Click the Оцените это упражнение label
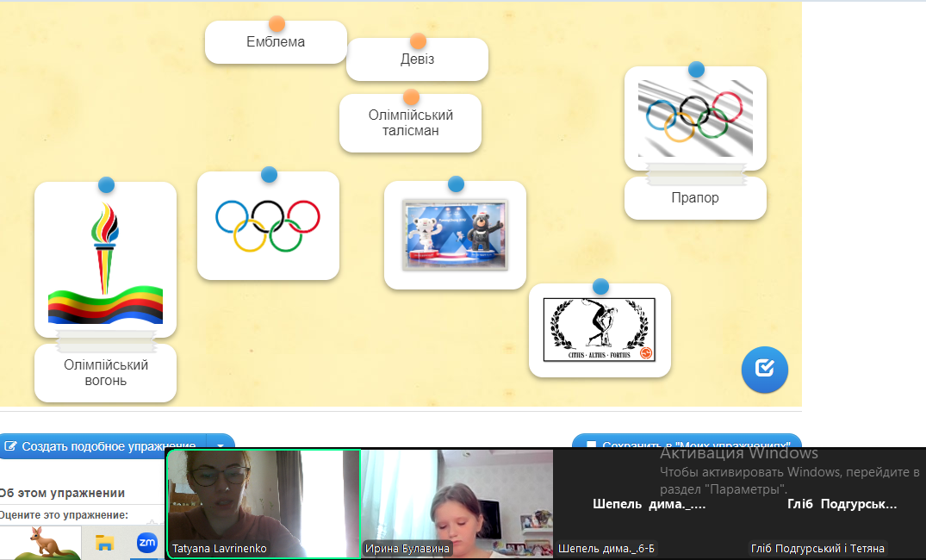926x560 pixels. point(64,515)
